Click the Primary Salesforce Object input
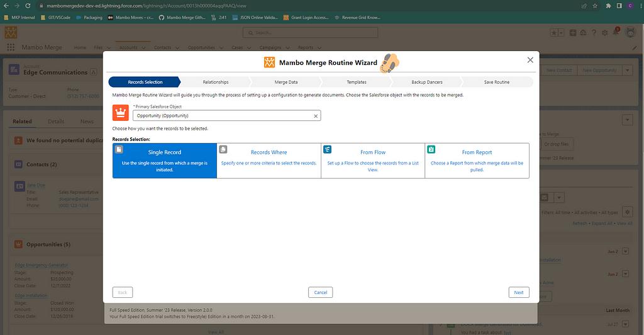644x335 pixels. click(x=223, y=116)
